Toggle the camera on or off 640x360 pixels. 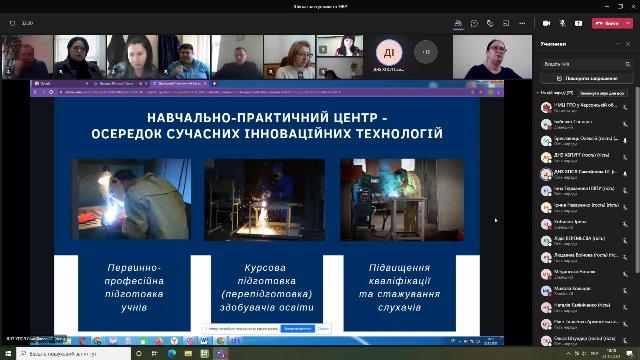(546, 23)
